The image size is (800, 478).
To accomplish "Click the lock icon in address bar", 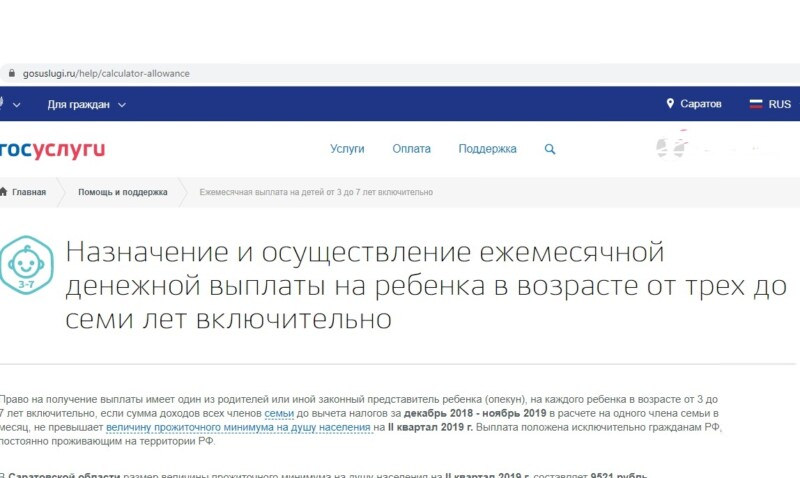I will (11, 73).
